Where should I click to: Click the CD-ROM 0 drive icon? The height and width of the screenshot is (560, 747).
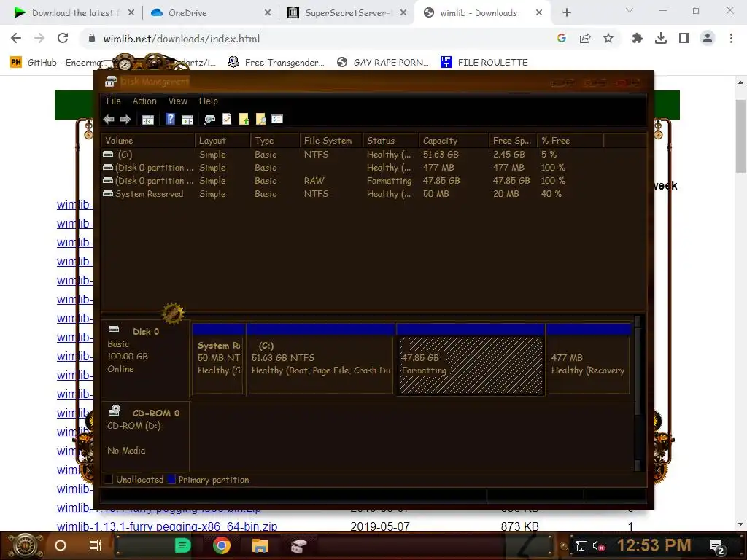click(115, 411)
